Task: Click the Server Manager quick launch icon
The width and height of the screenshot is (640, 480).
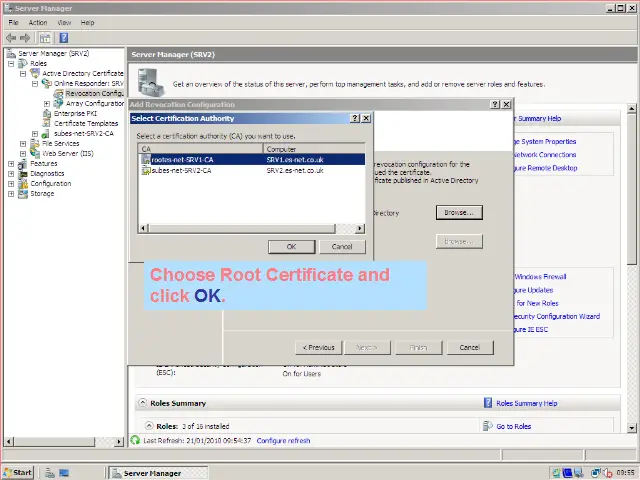Action: (x=50, y=473)
